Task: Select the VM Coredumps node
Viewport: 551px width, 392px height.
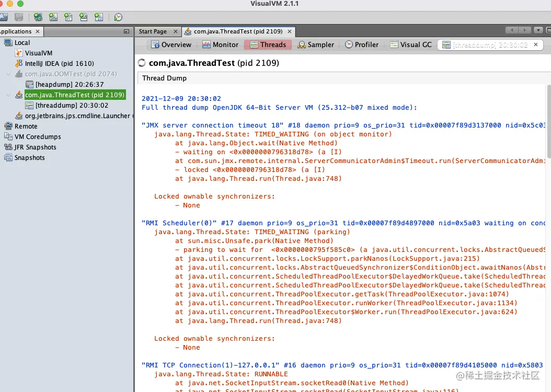Action: tap(38, 136)
